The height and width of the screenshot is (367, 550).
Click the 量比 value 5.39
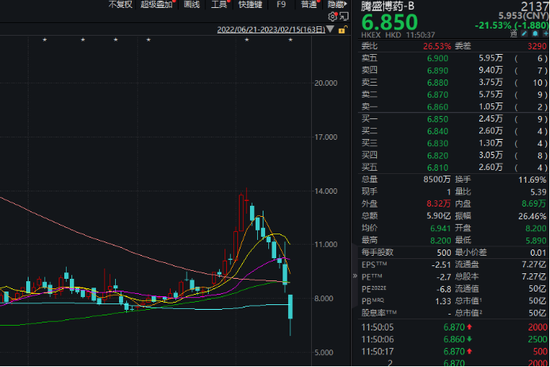point(538,192)
